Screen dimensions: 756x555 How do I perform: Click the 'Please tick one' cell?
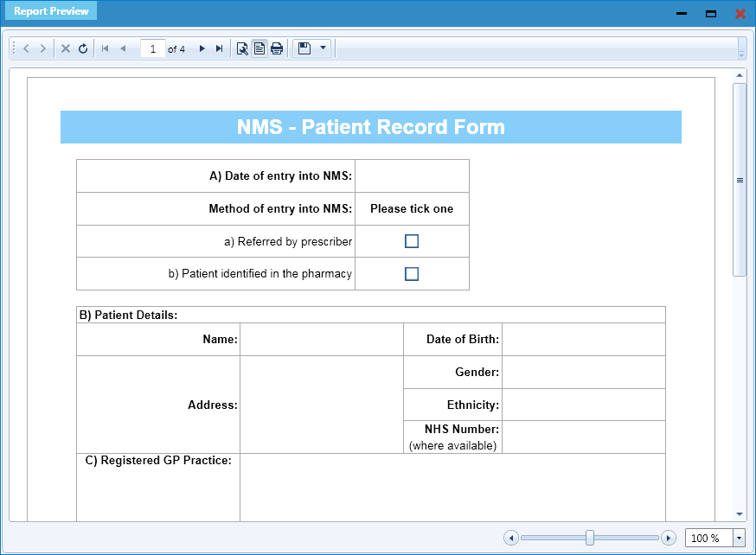(x=412, y=208)
